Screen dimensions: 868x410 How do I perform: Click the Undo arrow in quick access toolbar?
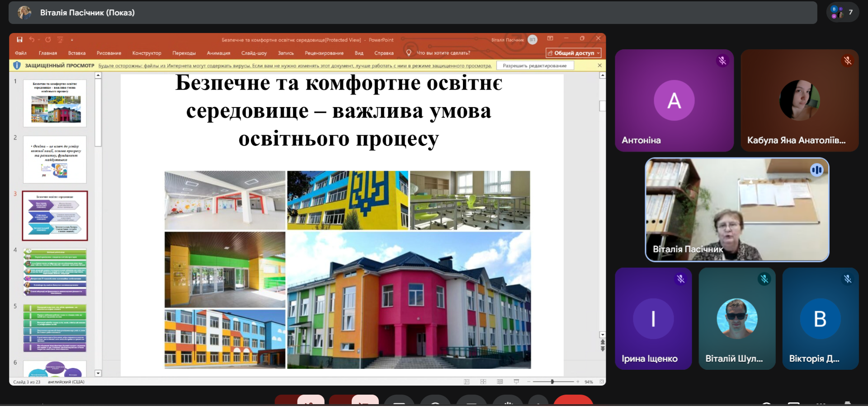pyautogui.click(x=32, y=40)
